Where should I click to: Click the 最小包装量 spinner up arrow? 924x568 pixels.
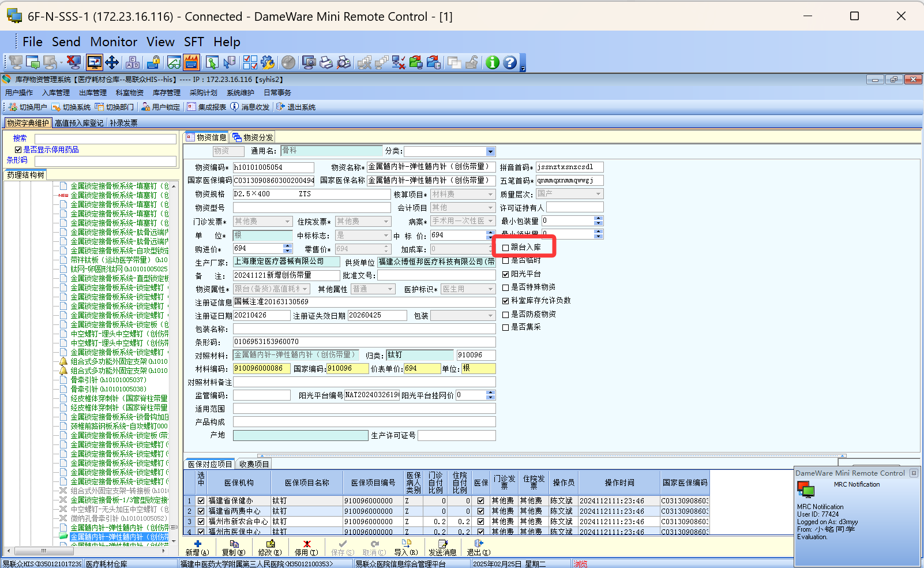pos(598,219)
